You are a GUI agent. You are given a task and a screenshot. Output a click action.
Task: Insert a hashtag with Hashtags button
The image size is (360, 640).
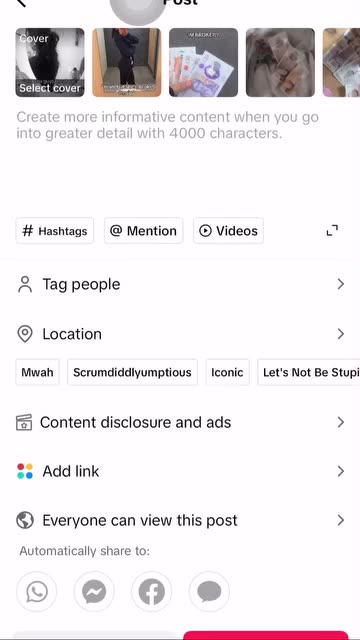[x=55, y=231]
